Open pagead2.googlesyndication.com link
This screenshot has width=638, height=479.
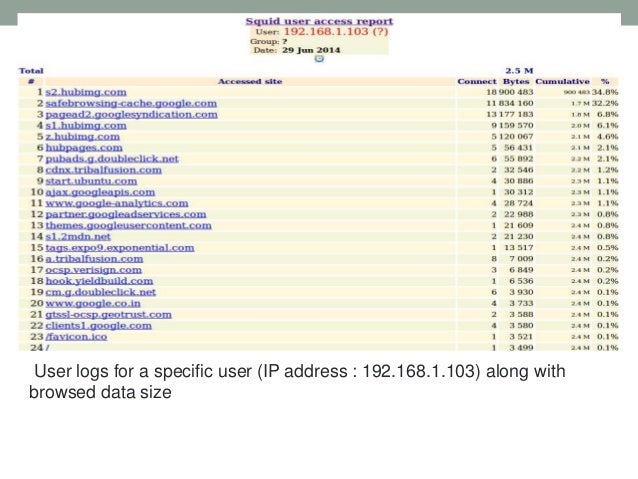pos(131,115)
